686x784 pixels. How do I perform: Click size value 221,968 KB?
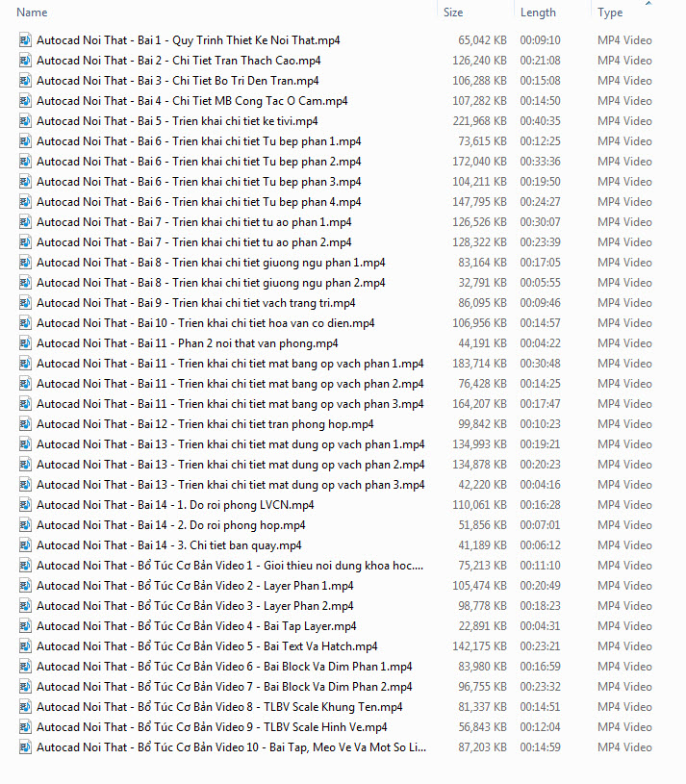pyautogui.click(x=479, y=121)
